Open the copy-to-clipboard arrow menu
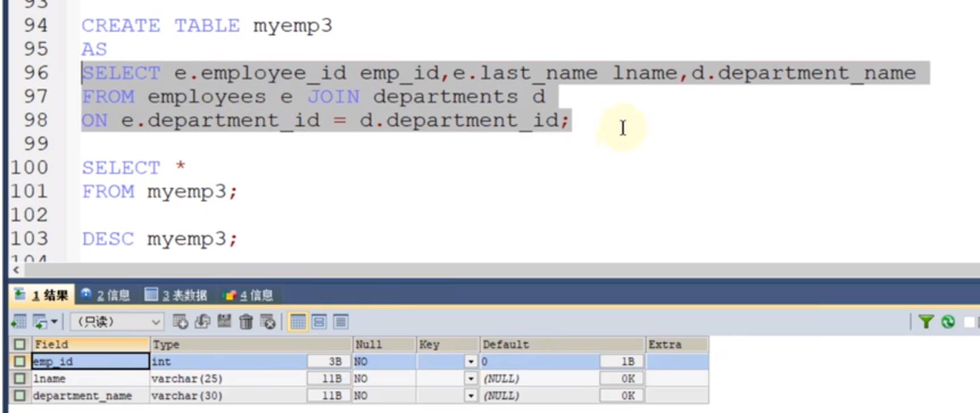Image resolution: width=980 pixels, height=413 pixels. point(54,322)
